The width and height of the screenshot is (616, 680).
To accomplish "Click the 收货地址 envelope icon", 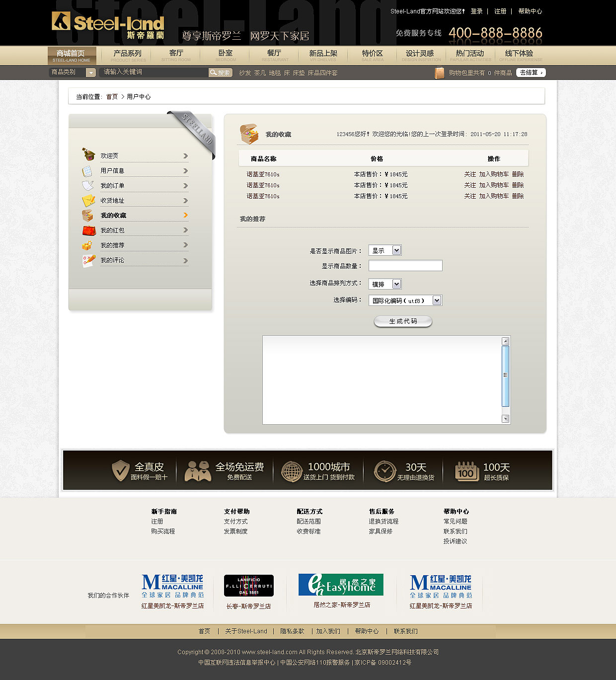I will [x=88, y=200].
